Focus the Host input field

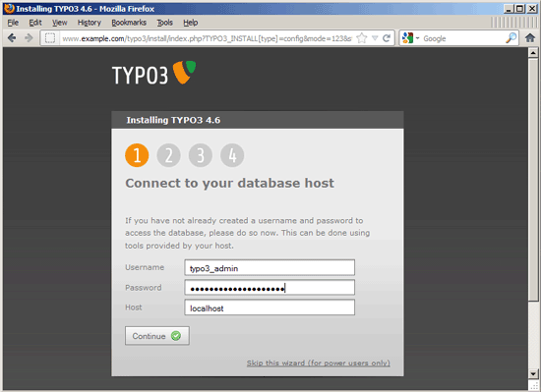coord(270,308)
